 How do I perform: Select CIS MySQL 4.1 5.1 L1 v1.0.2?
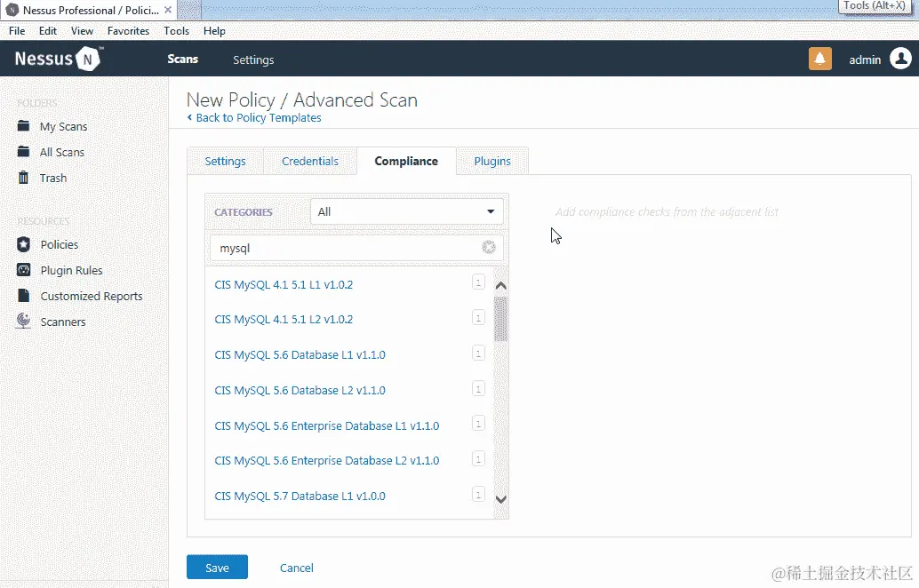(284, 284)
